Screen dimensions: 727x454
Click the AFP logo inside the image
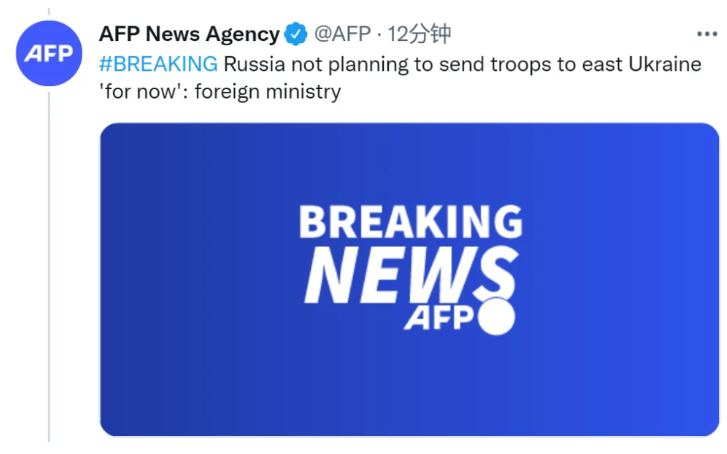coord(440,318)
